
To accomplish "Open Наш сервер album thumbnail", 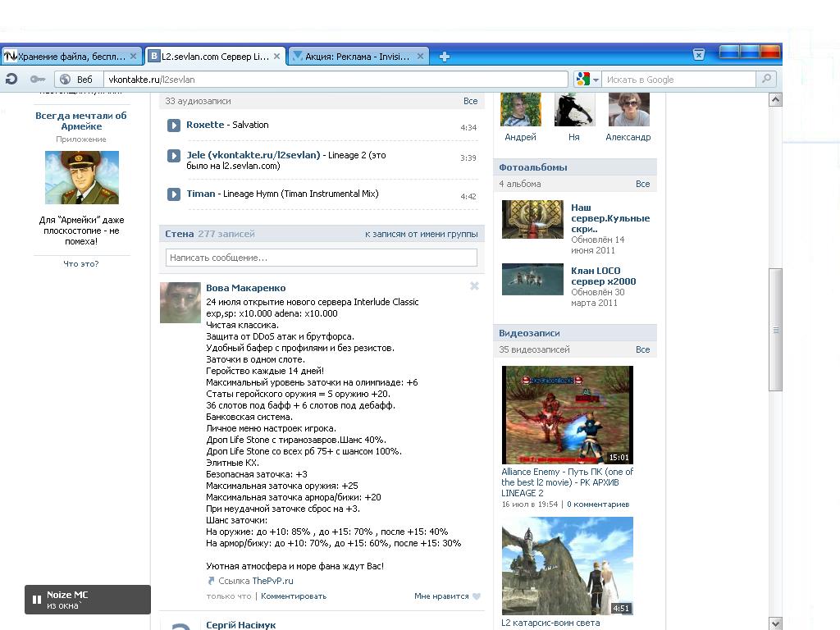I will 532,219.
